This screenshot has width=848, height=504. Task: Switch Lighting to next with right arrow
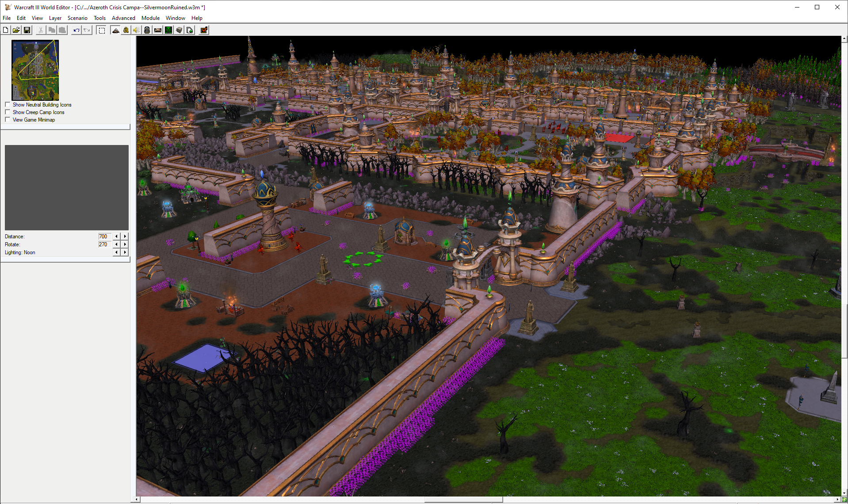(125, 252)
